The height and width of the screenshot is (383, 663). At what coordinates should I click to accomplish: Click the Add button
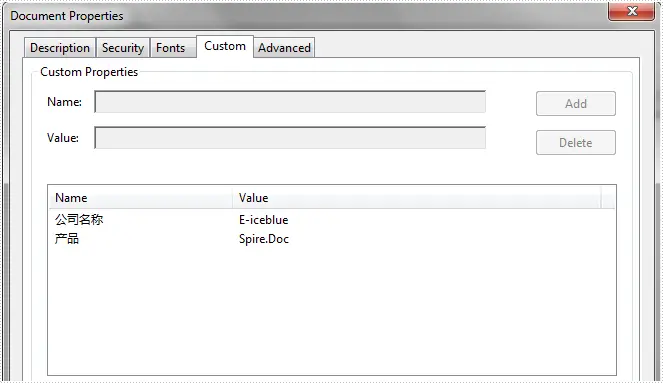pos(576,104)
